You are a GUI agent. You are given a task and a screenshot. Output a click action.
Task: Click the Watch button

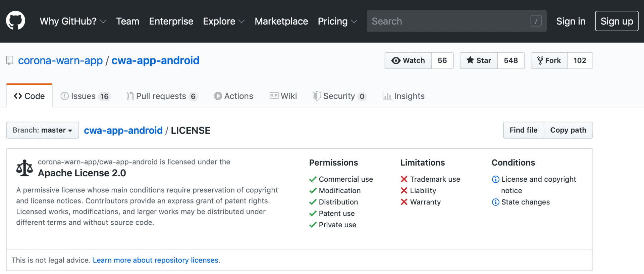click(408, 60)
